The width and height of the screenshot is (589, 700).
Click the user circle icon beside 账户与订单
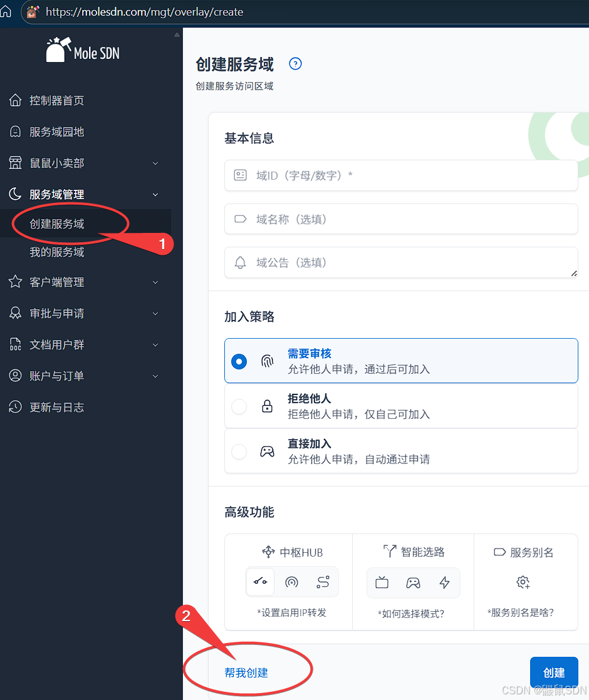point(15,376)
